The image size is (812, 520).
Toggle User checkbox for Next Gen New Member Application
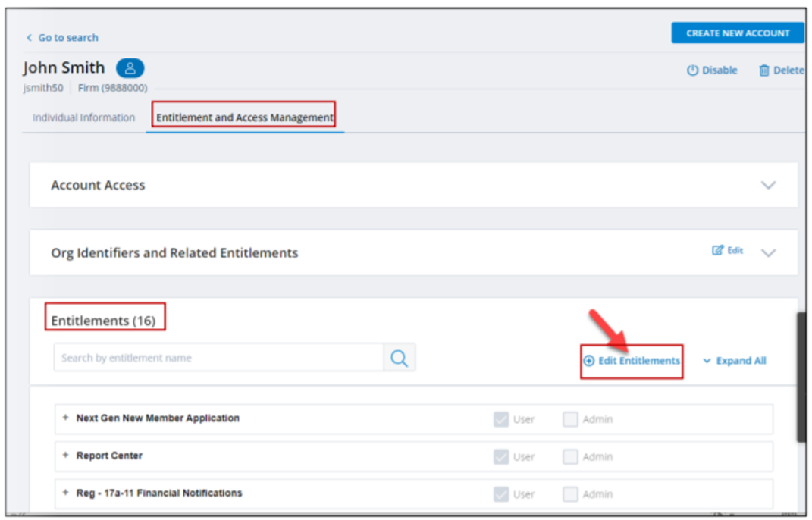click(x=501, y=419)
